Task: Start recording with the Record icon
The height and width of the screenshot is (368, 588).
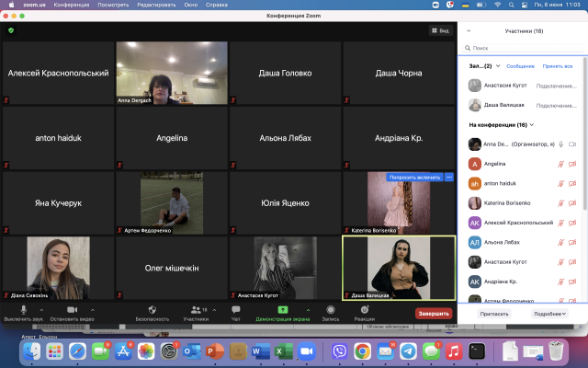Action: [x=331, y=310]
